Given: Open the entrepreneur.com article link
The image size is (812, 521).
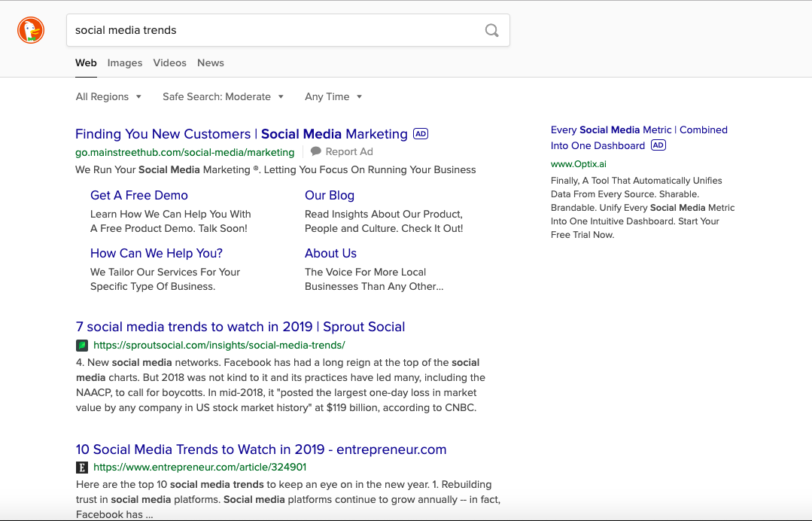Looking at the screenshot, I should [x=260, y=449].
